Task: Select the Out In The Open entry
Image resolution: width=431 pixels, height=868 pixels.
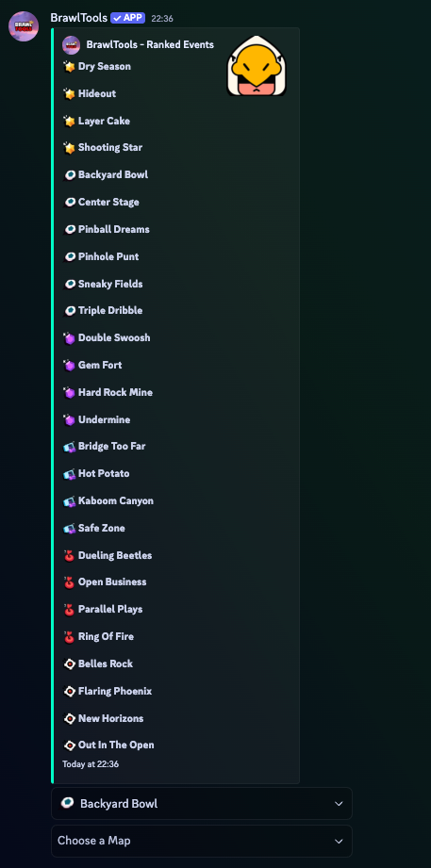Action: pos(116,745)
